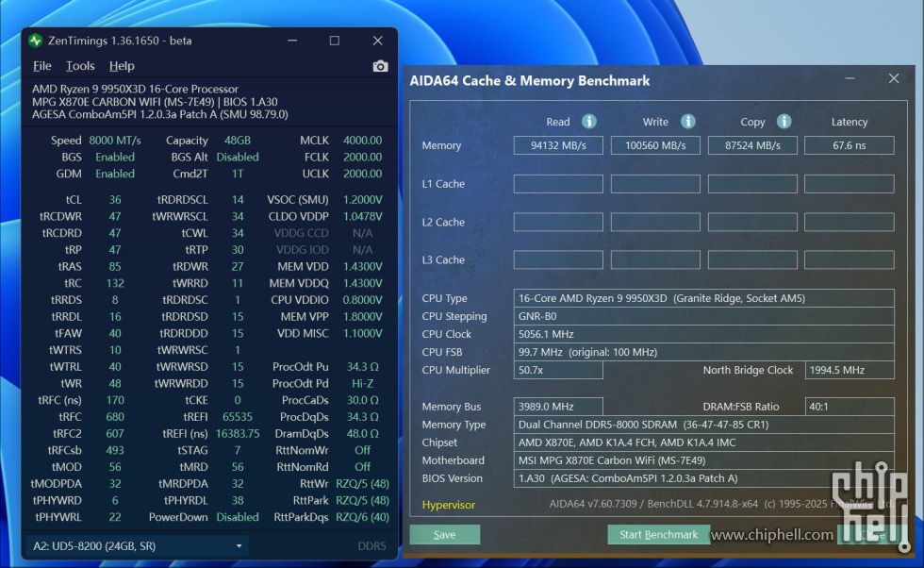Click the CPU Multiplier field 50.7x
The image size is (924, 568).
coord(558,371)
